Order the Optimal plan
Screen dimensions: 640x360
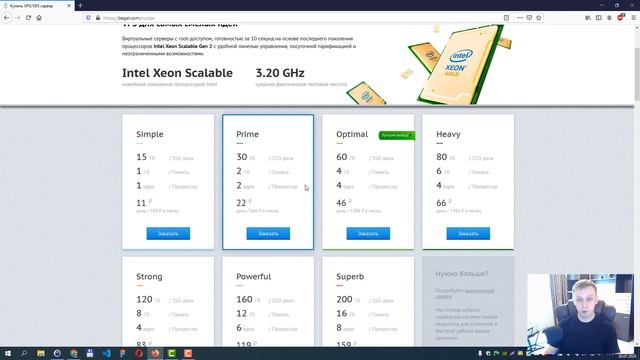pos(368,233)
